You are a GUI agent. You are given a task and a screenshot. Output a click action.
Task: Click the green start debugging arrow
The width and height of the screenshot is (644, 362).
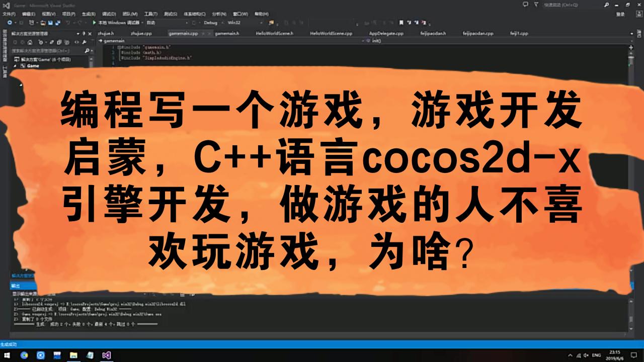[94, 23]
